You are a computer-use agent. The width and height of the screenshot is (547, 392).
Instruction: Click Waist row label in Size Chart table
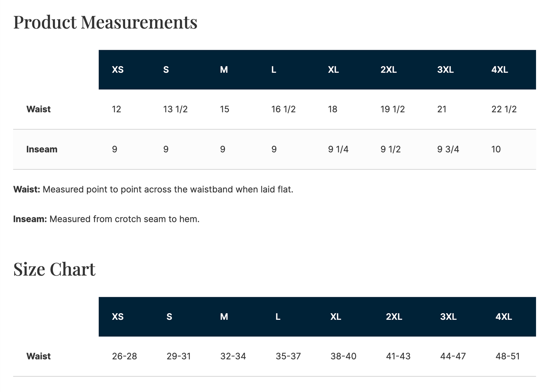(39, 356)
